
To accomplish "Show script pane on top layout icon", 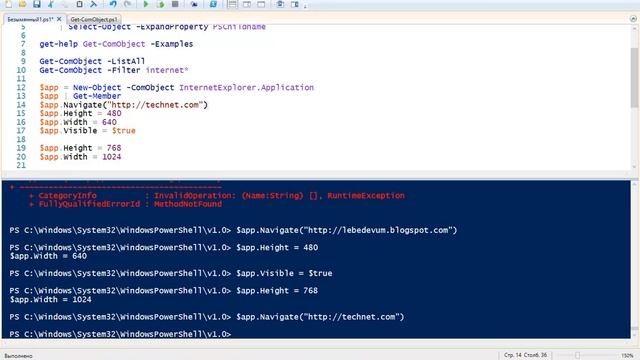I will click(x=232, y=4).
